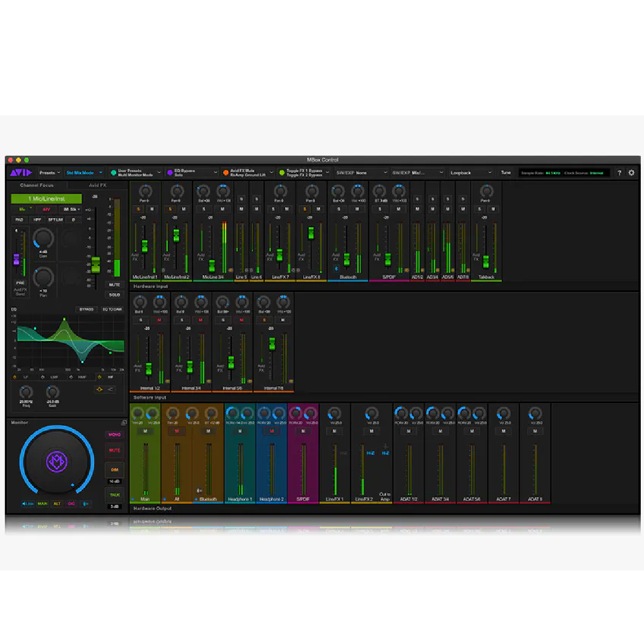Click the Vol knob on ADAT 7 output

(x=503, y=413)
